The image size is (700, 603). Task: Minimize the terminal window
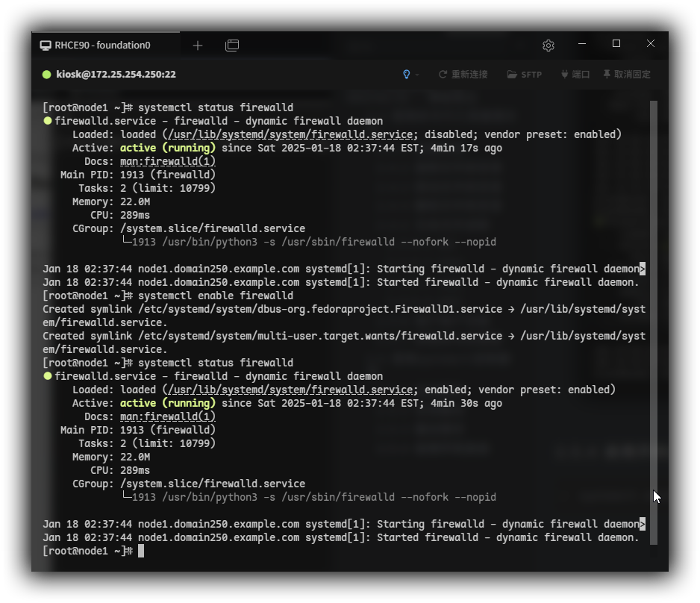(x=582, y=44)
